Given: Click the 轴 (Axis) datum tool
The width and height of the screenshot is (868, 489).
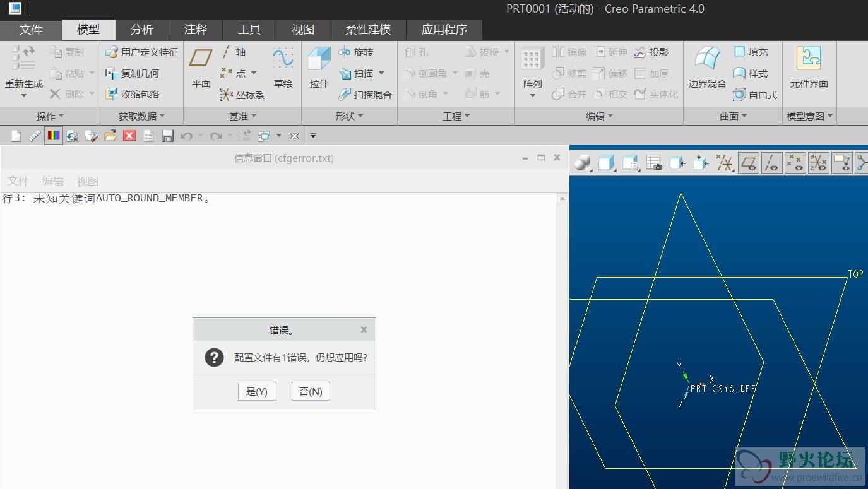Looking at the screenshot, I should click(x=233, y=52).
